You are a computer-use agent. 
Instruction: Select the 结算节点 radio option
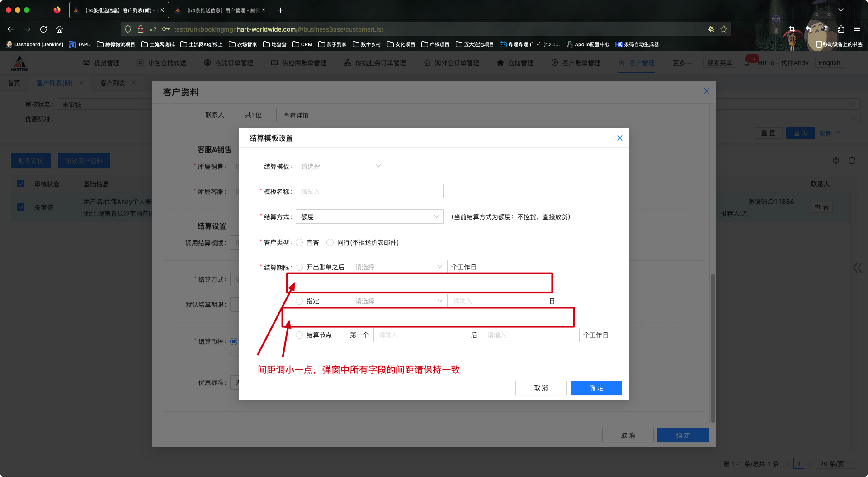(299, 335)
